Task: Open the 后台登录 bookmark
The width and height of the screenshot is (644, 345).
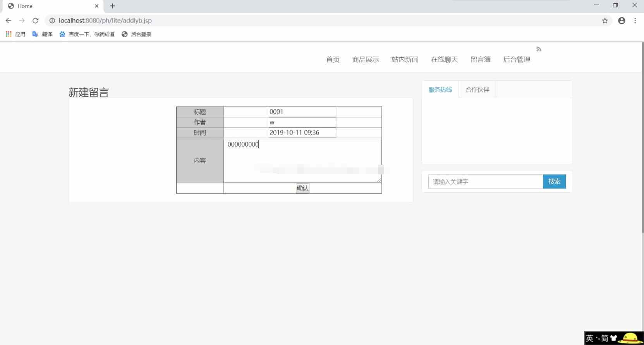Action: [x=136, y=34]
